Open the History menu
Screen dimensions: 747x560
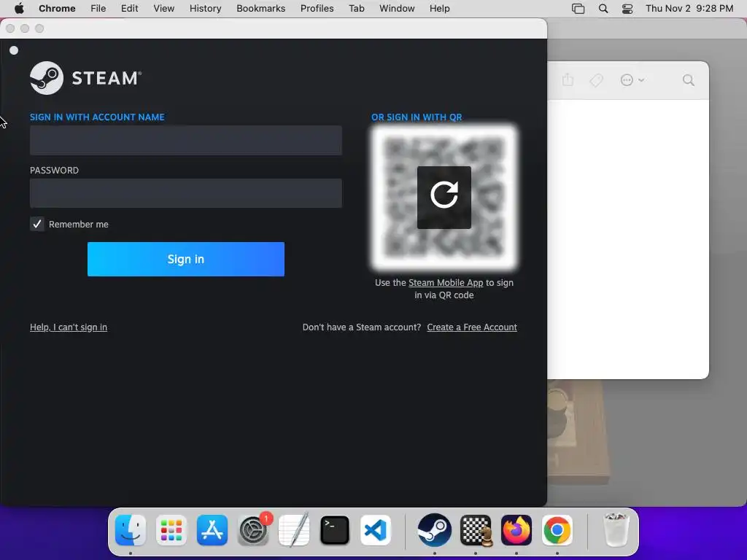[205, 9]
